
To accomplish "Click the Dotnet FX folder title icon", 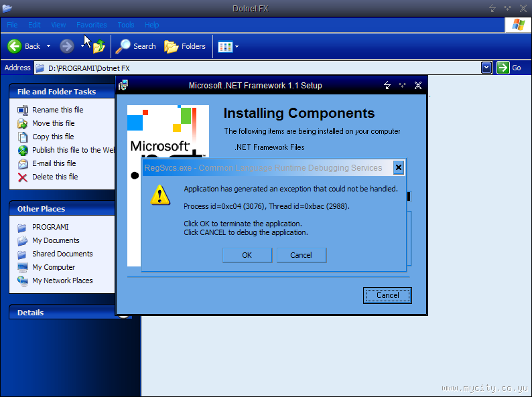I will [7, 9].
